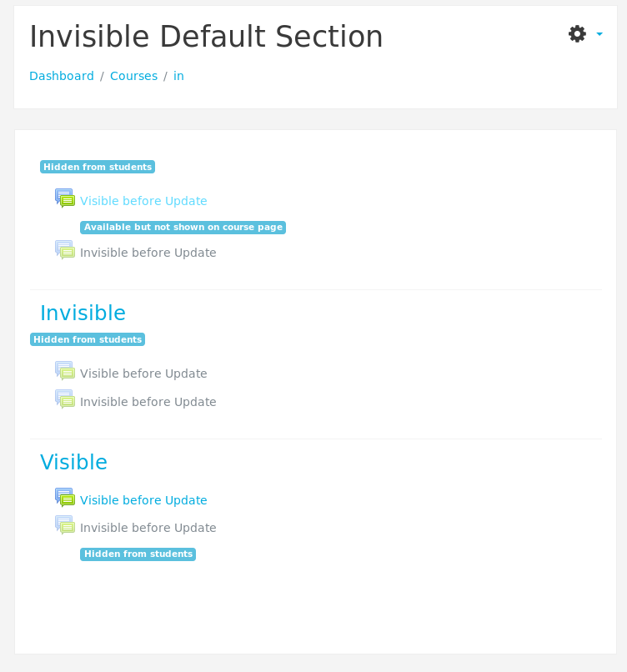Image resolution: width=627 pixels, height=672 pixels.
Task: Open Invisible before Update in Visible section
Action: pos(148,528)
